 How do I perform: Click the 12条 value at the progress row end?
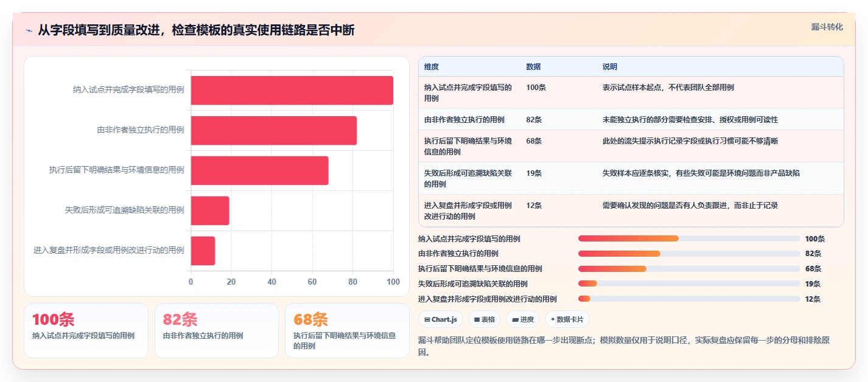tap(813, 299)
